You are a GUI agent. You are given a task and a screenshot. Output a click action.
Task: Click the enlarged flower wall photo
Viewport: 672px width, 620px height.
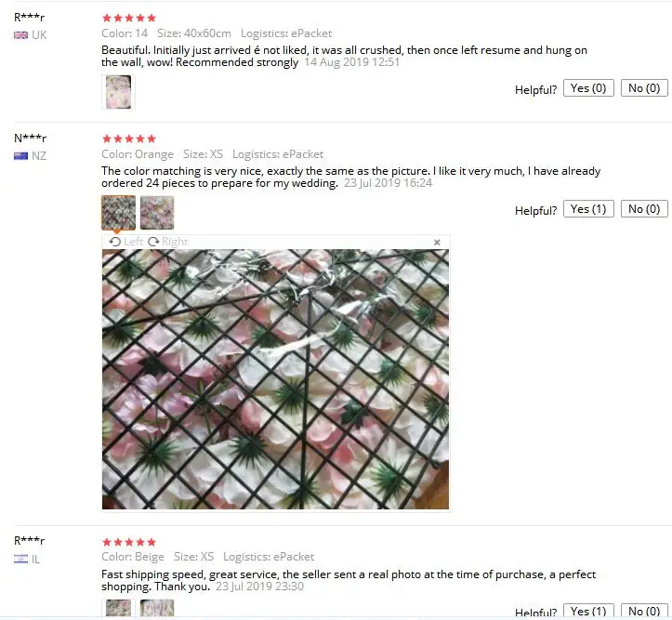[x=275, y=379]
